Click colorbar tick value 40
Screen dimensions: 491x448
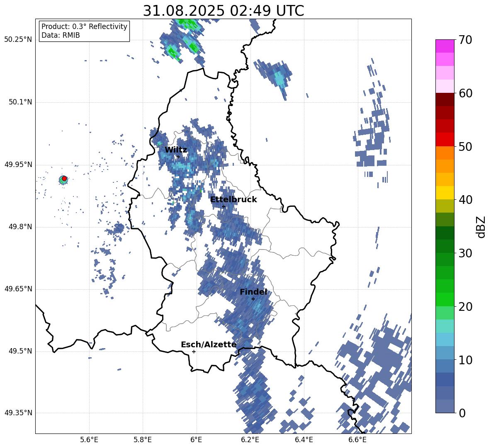tap(465, 200)
